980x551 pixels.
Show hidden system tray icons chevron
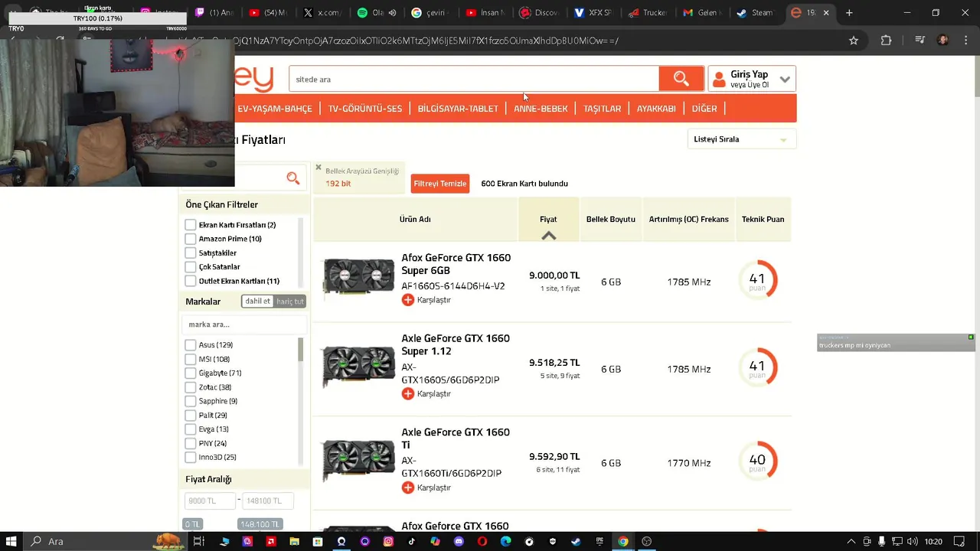coord(851,541)
